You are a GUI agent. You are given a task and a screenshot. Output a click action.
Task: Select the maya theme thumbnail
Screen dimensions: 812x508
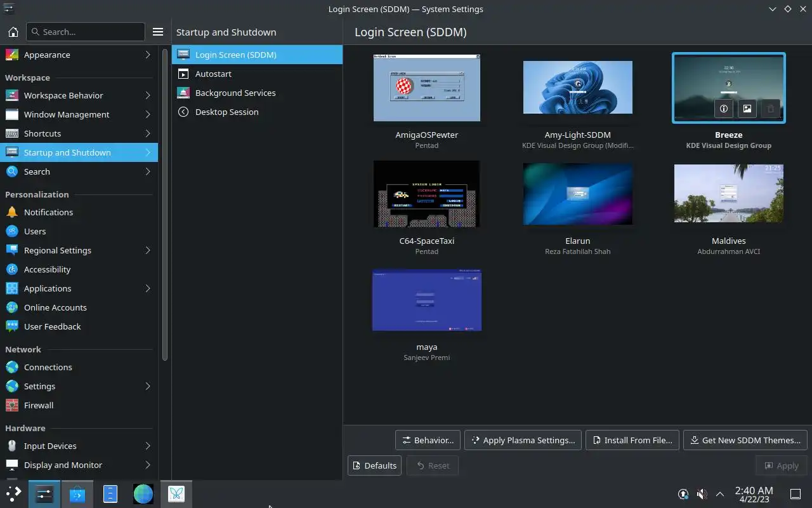[427, 300]
